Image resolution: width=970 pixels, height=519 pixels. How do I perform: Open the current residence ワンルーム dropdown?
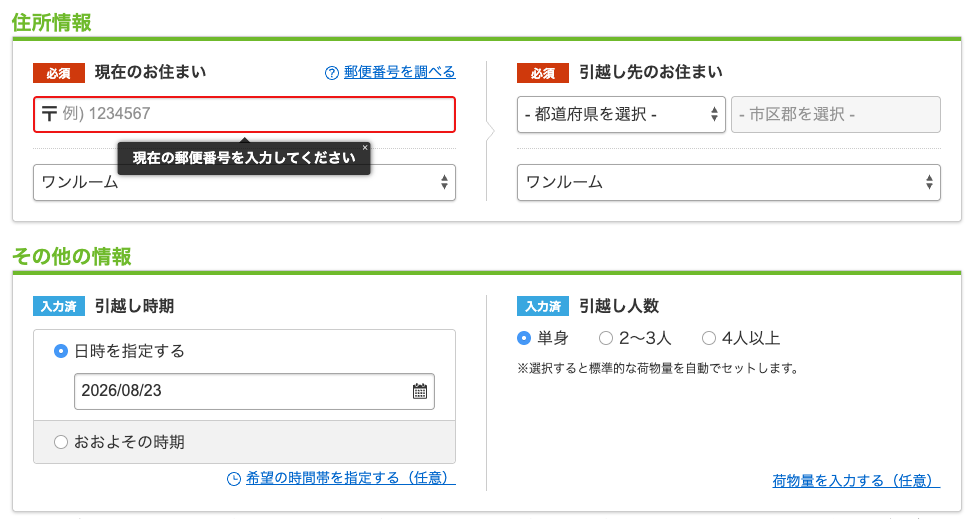click(x=244, y=182)
